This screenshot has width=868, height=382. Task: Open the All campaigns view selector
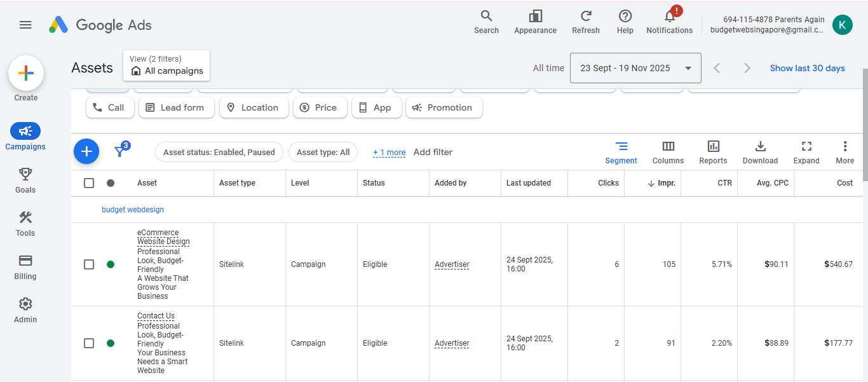click(x=166, y=66)
